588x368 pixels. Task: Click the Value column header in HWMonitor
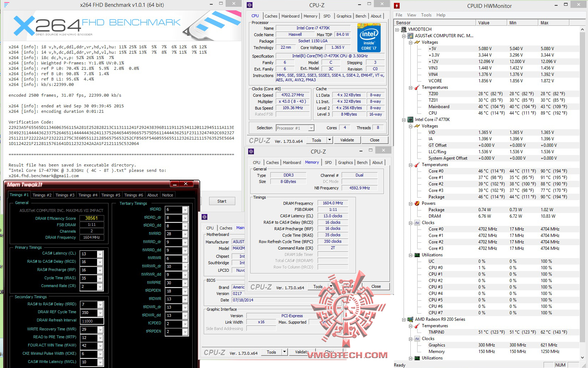[x=492, y=23]
